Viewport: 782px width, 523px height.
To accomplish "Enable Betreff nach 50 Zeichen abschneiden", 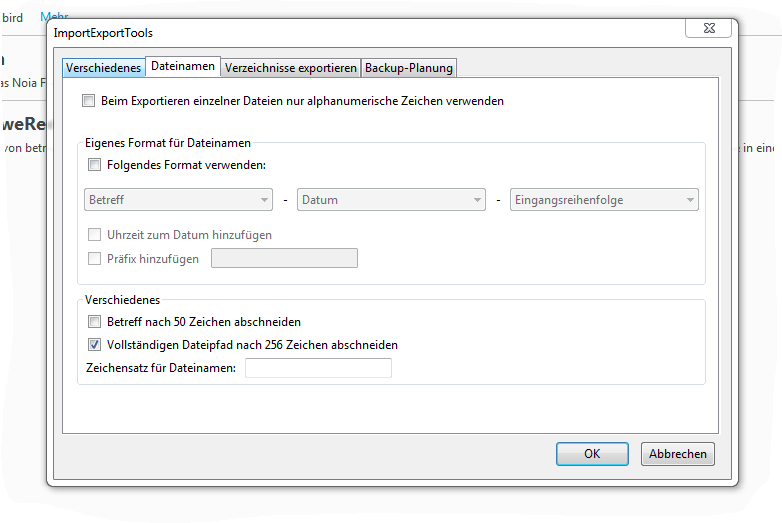I will 95,322.
